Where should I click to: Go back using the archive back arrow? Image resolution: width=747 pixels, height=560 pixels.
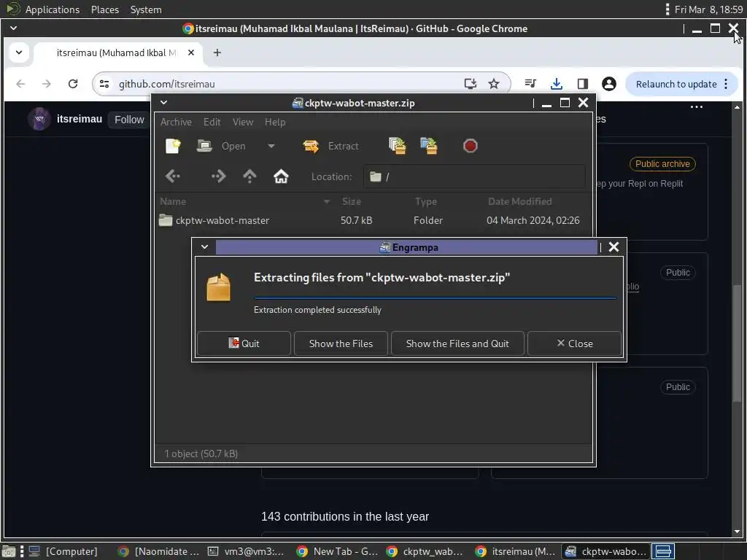point(172,176)
